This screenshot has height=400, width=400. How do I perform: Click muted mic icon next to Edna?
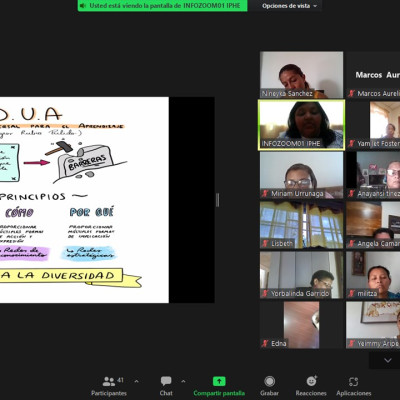[265, 343]
